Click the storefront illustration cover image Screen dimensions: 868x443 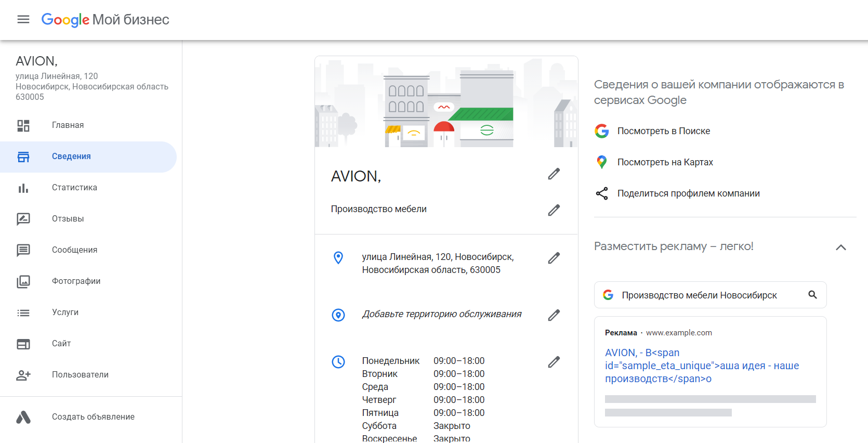[x=446, y=102]
